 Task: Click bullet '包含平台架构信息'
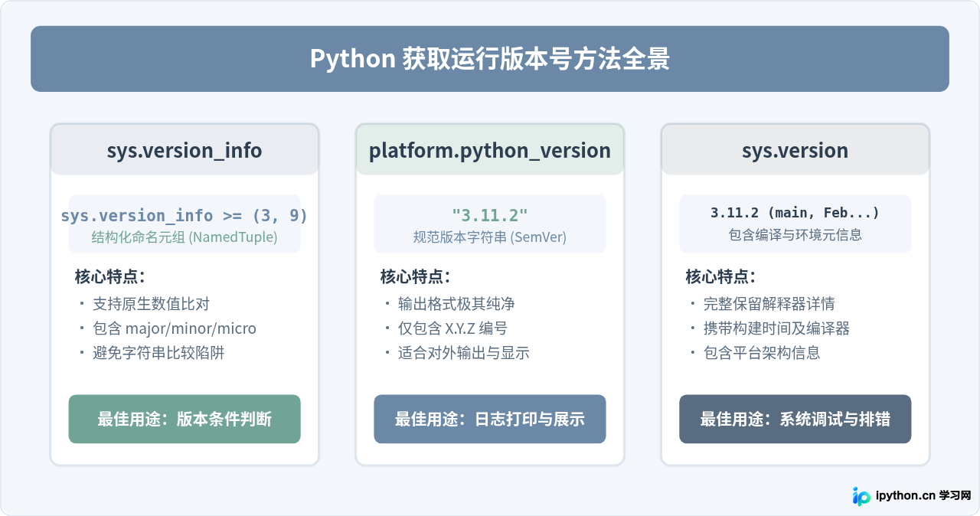[762, 353]
